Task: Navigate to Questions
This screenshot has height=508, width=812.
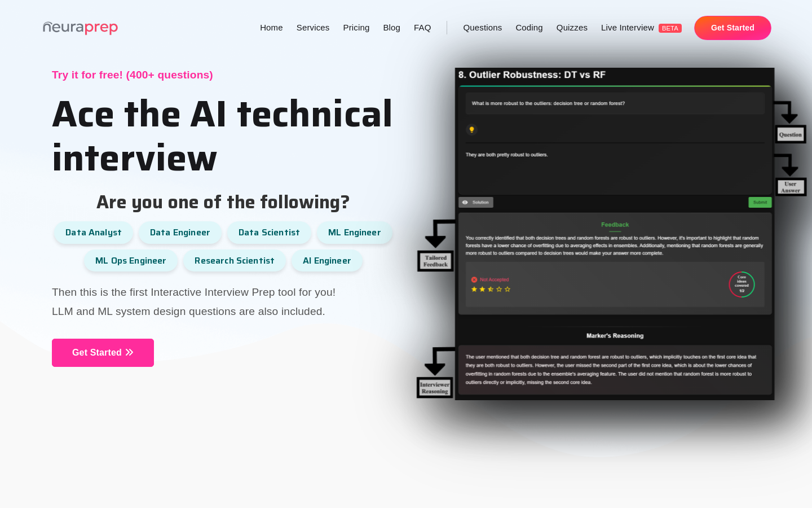Action: pos(483,28)
